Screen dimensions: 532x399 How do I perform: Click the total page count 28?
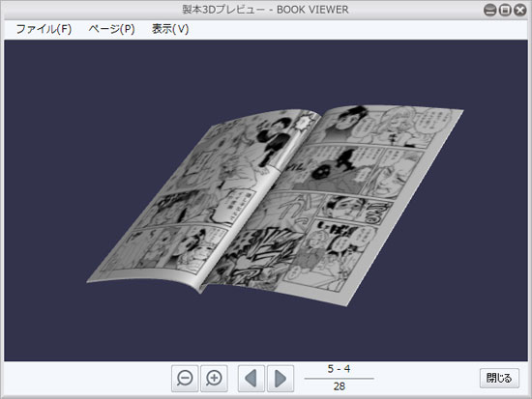[339, 386]
